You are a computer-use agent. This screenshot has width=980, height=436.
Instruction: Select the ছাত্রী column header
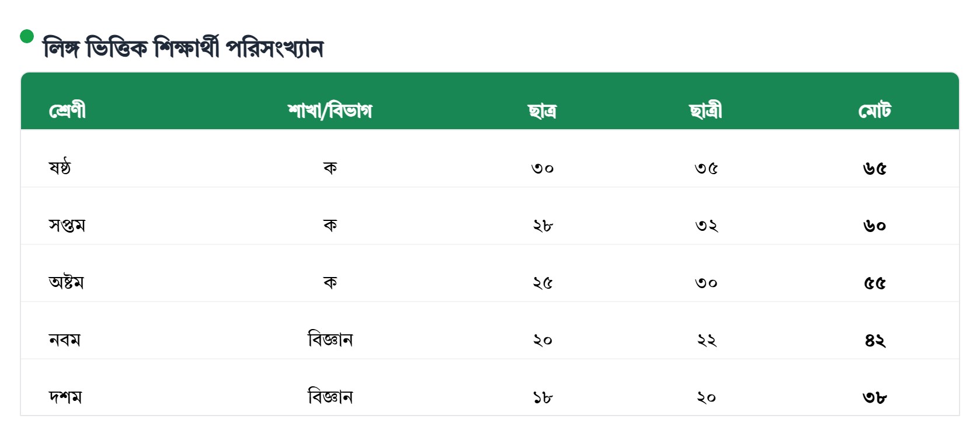[x=706, y=110]
